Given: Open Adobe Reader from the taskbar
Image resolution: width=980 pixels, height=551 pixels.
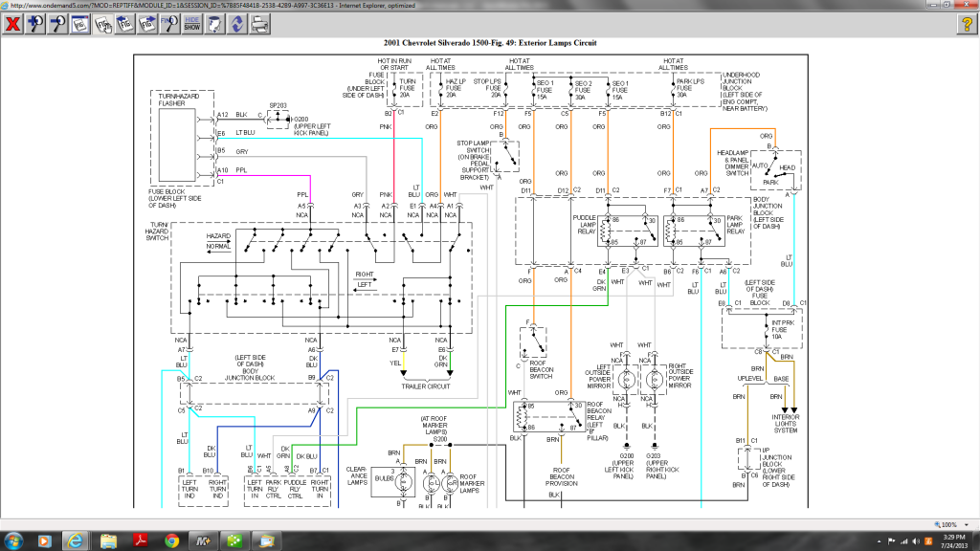Looking at the screenshot, I should pyautogui.click(x=140, y=541).
